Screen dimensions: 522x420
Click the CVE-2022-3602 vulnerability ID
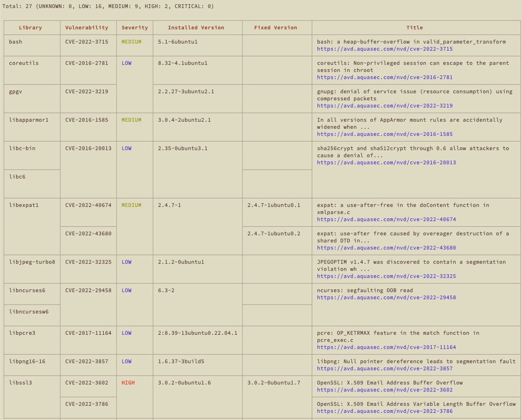[x=87, y=383]
